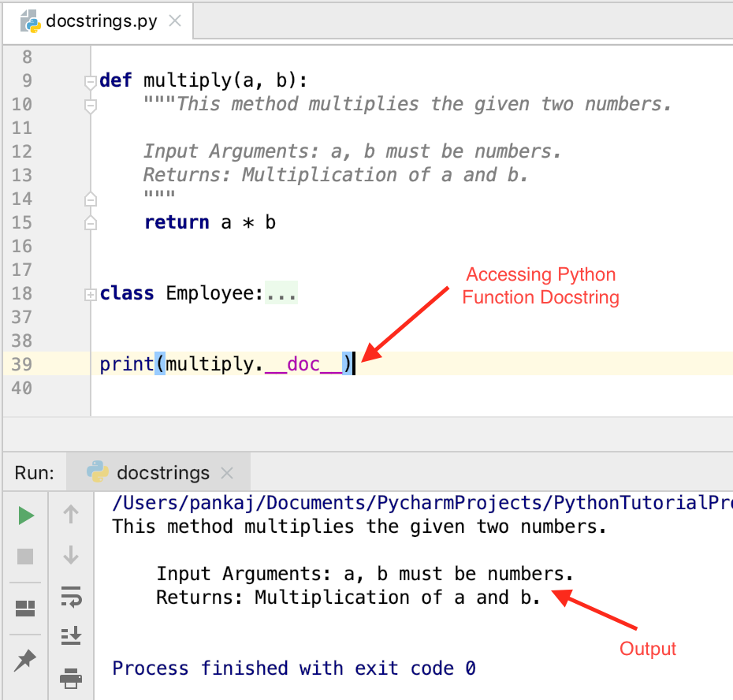Close the docstrings.py editor tab
Image resolution: width=733 pixels, height=700 pixels.
[174, 21]
